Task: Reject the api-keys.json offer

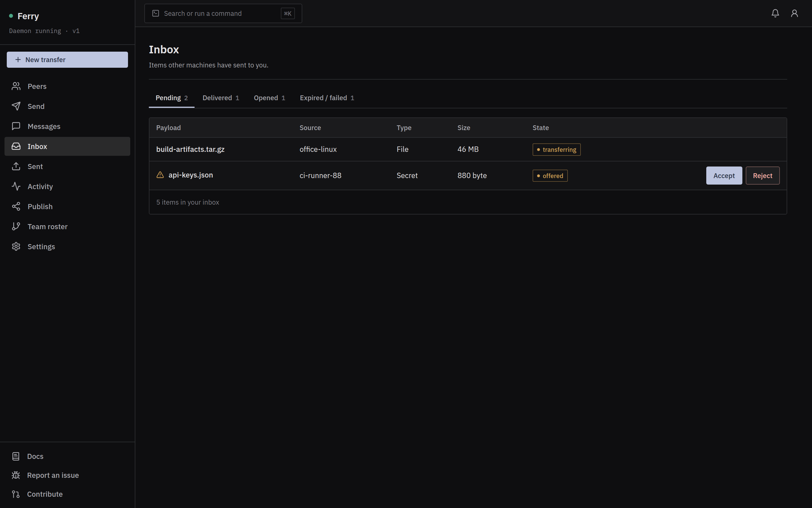Action: 762,176
